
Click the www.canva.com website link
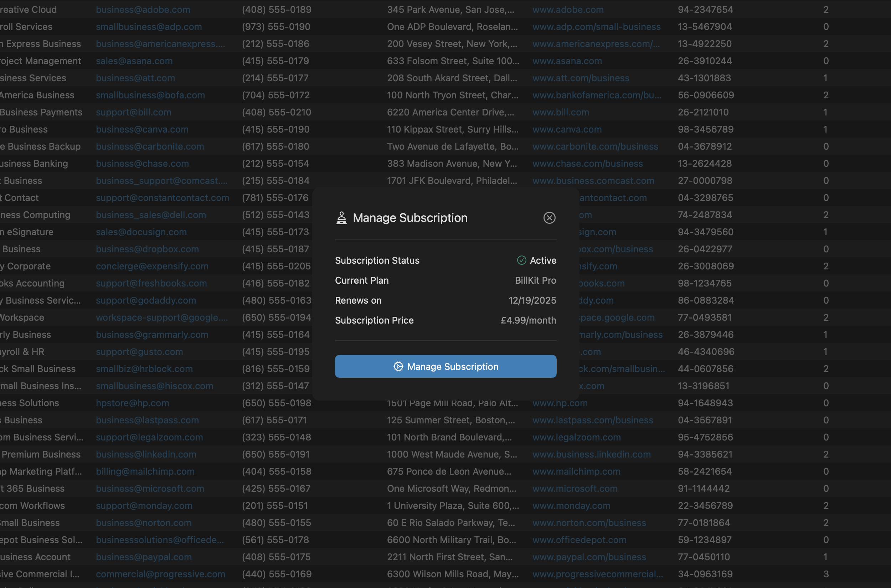click(567, 129)
